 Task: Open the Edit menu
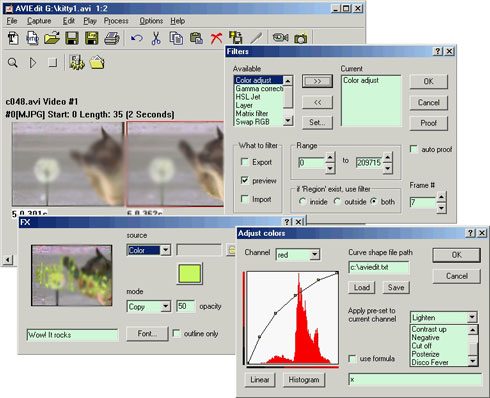pos(69,21)
